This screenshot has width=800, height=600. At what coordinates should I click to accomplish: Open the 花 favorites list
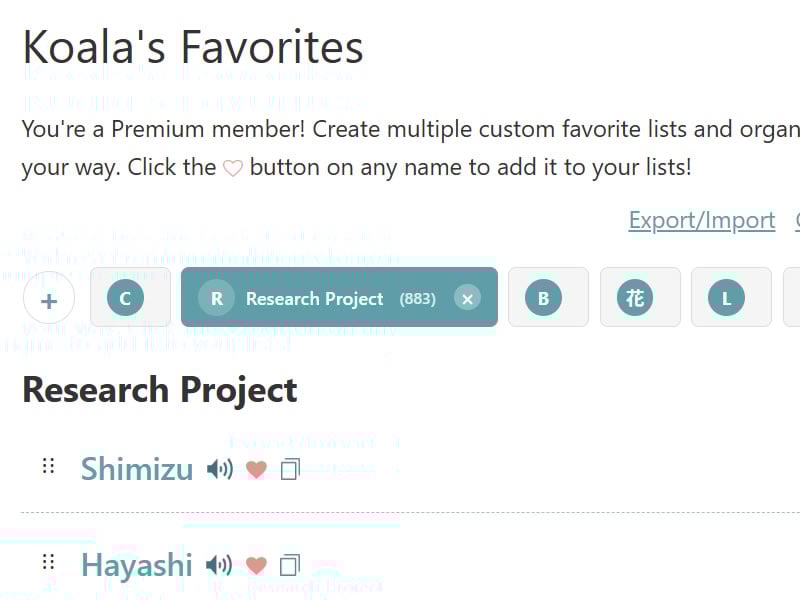tap(640, 297)
